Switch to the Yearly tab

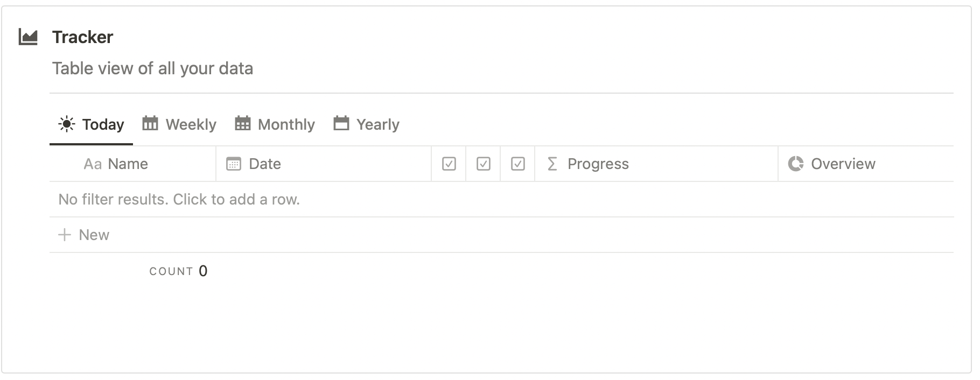tap(377, 125)
